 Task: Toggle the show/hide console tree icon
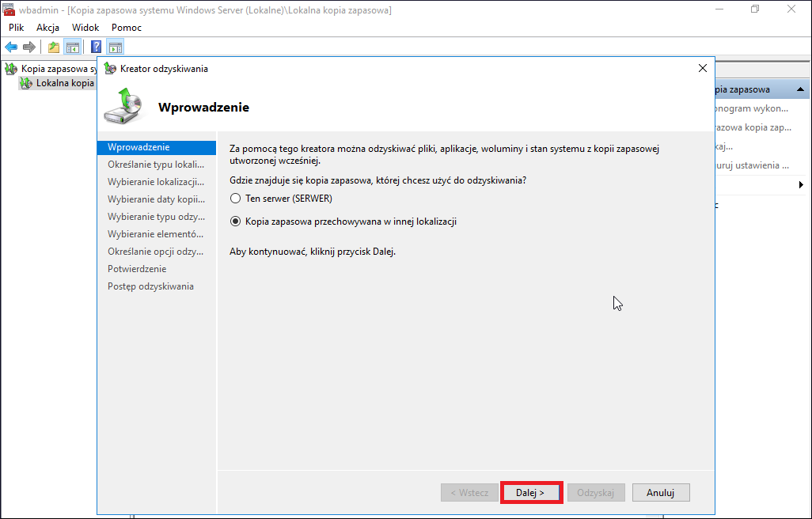[73, 47]
